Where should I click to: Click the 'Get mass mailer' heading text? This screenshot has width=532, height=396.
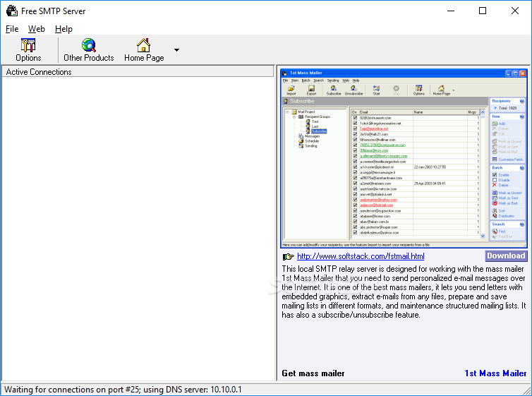(x=313, y=373)
